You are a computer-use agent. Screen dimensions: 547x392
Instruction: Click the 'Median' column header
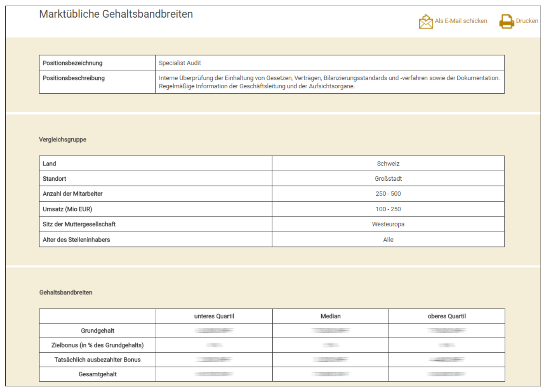(331, 316)
